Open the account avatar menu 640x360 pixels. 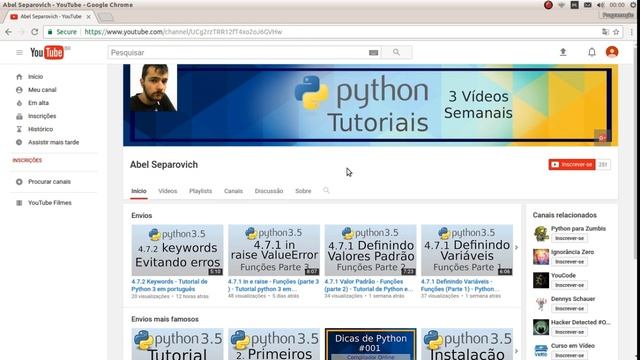[x=612, y=52]
